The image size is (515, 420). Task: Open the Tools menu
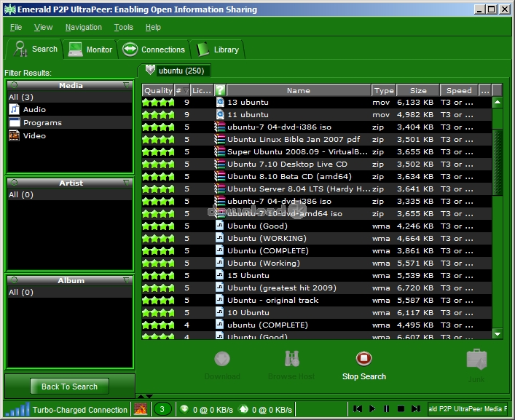(124, 27)
